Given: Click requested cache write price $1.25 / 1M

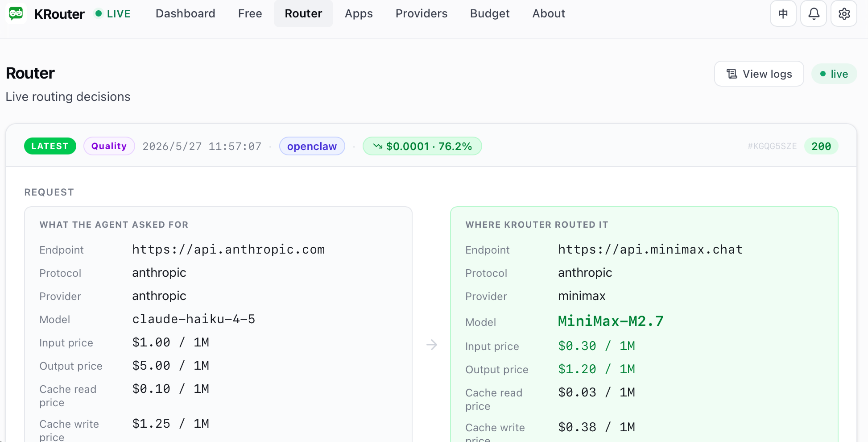Looking at the screenshot, I should 170,423.
